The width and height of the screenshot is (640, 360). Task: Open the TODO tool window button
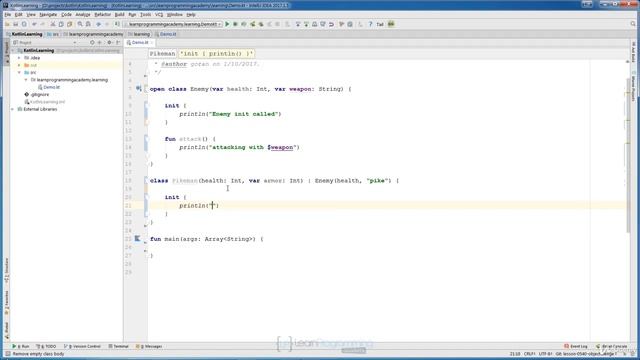pyautogui.click(x=46, y=346)
